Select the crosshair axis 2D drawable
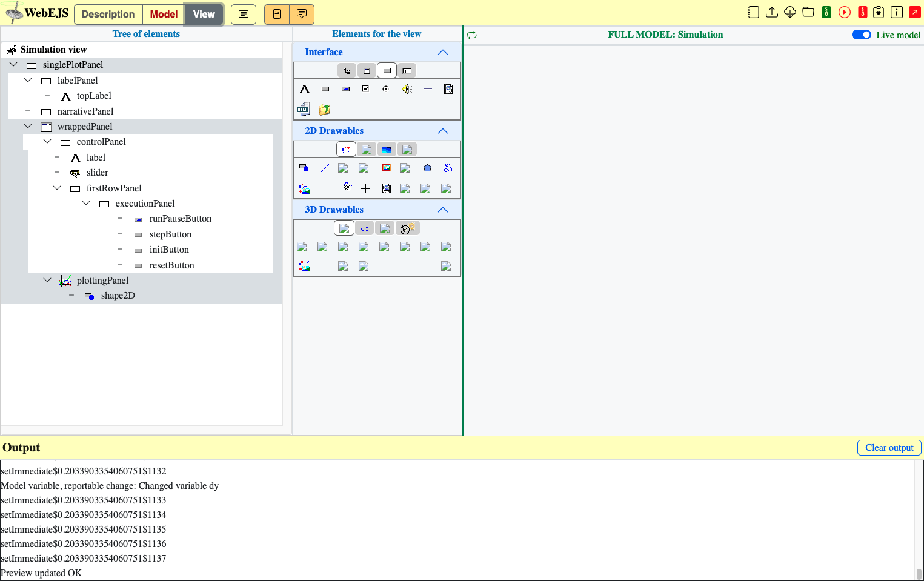This screenshot has width=924, height=581. 365,188
